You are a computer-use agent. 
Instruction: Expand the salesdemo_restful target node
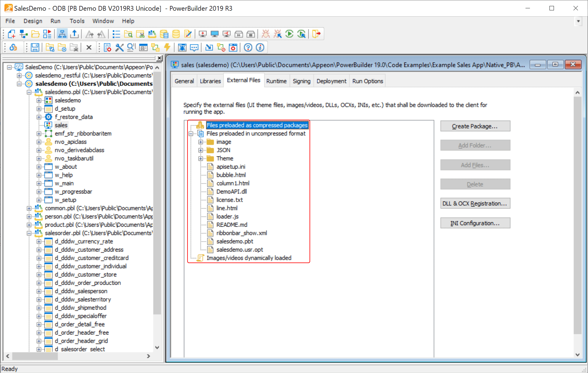[19, 76]
